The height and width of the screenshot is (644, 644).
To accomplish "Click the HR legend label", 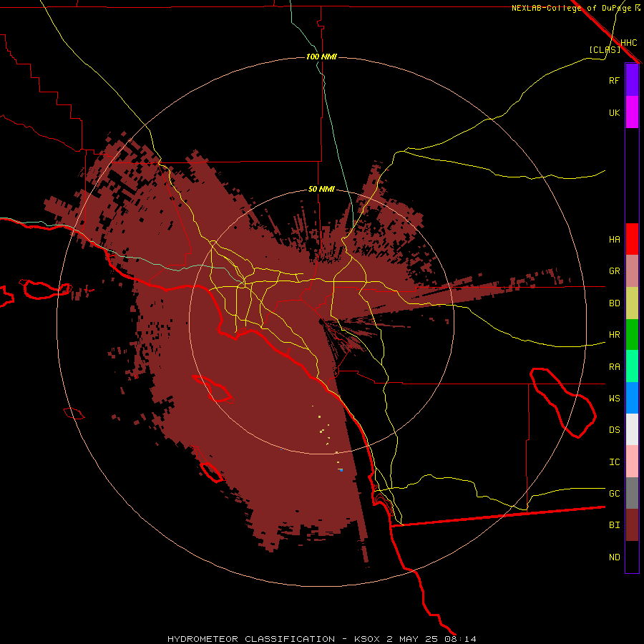I will [x=614, y=335].
